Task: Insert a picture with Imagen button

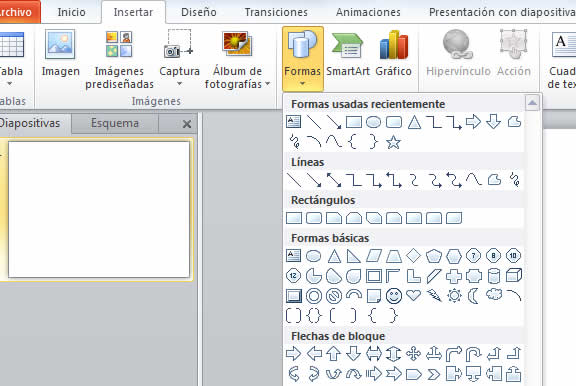Action: point(60,54)
